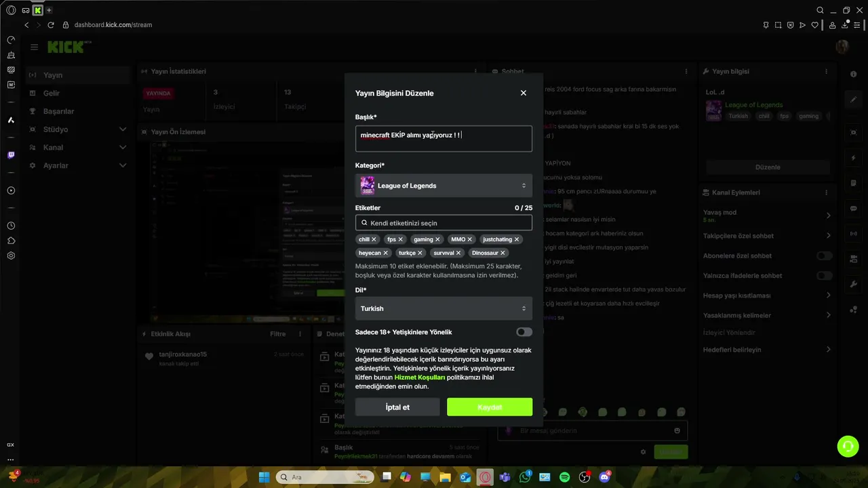Remove the survıval tag

(458, 253)
